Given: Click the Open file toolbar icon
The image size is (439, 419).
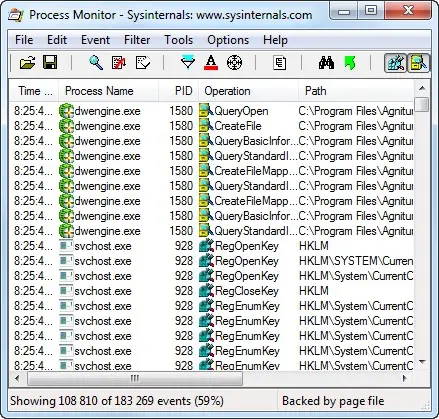Looking at the screenshot, I should click(27, 63).
